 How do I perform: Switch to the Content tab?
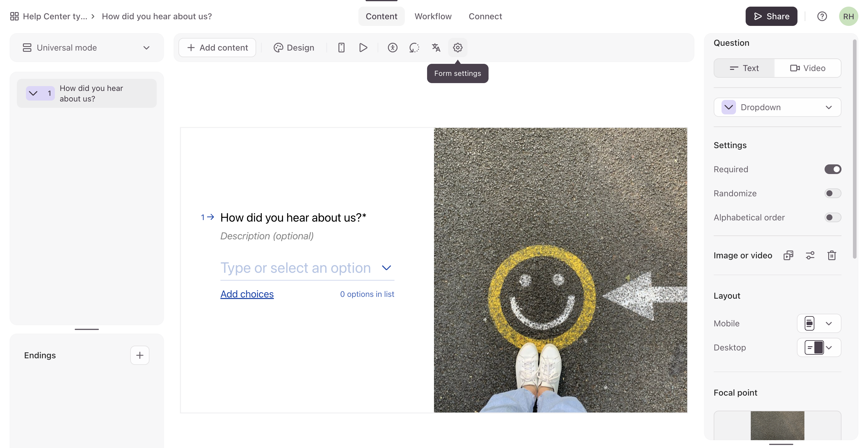pyautogui.click(x=381, y=16)
